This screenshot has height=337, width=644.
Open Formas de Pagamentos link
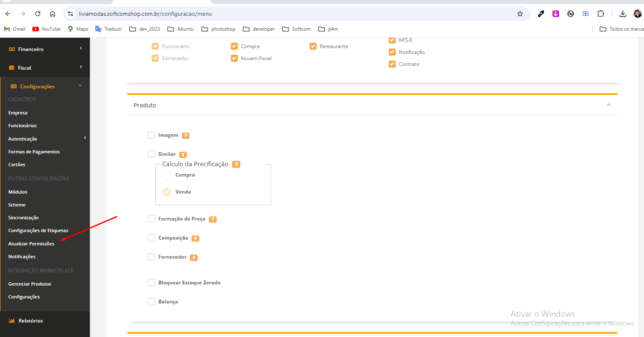pos(34,152)
